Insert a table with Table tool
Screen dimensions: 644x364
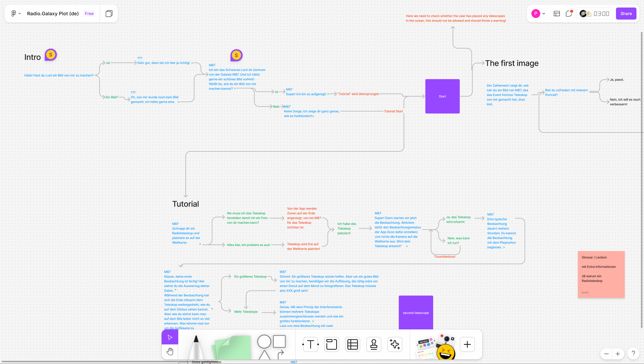[x=352, y=344]
